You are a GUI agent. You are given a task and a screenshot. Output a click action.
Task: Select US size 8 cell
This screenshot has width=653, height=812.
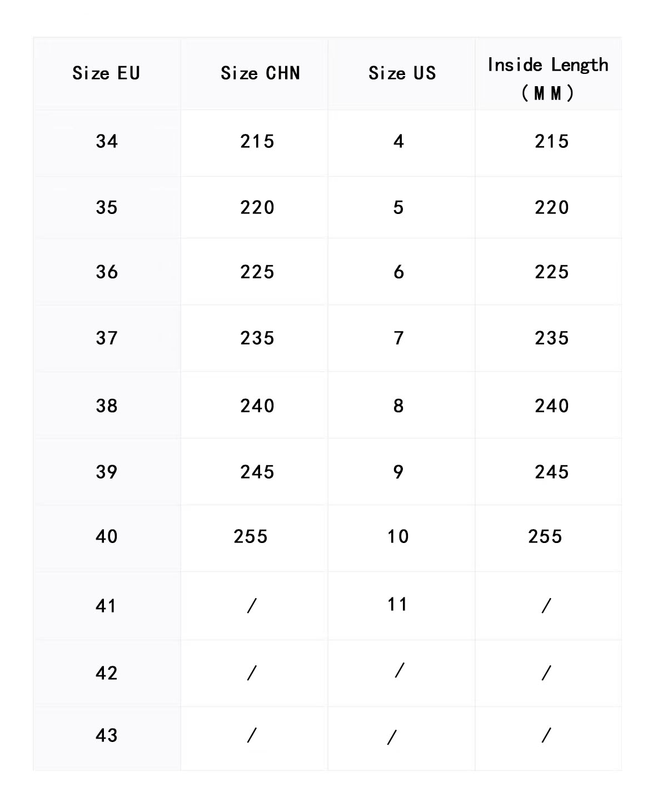(398, 406)
